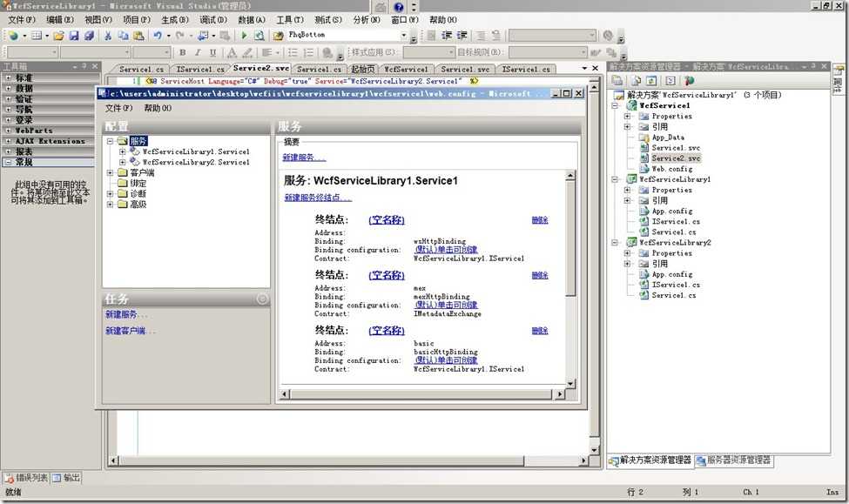Expand the 诊断 folder node
Screen dimensions: 849x504
(x=110, y=193)
